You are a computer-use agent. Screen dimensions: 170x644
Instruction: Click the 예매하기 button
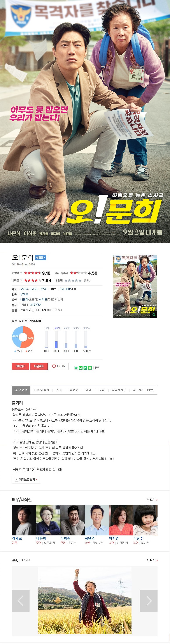(x=20, y=366)
